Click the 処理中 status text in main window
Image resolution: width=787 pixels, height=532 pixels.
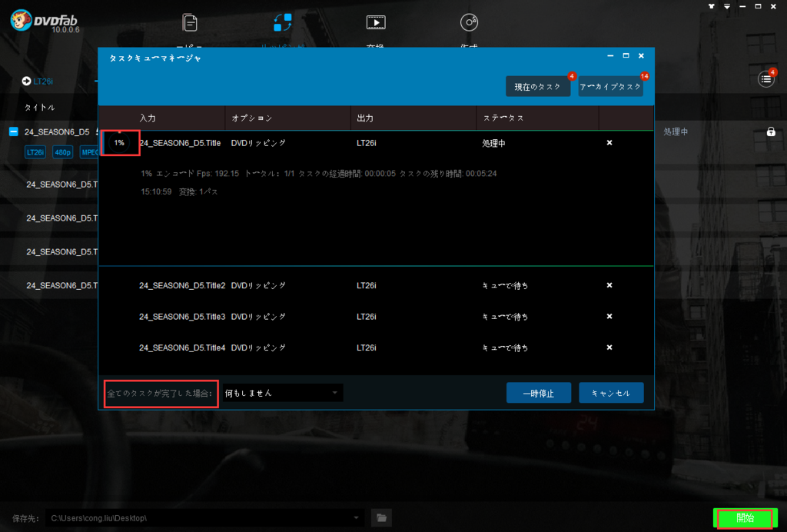[x=676, y=131]
